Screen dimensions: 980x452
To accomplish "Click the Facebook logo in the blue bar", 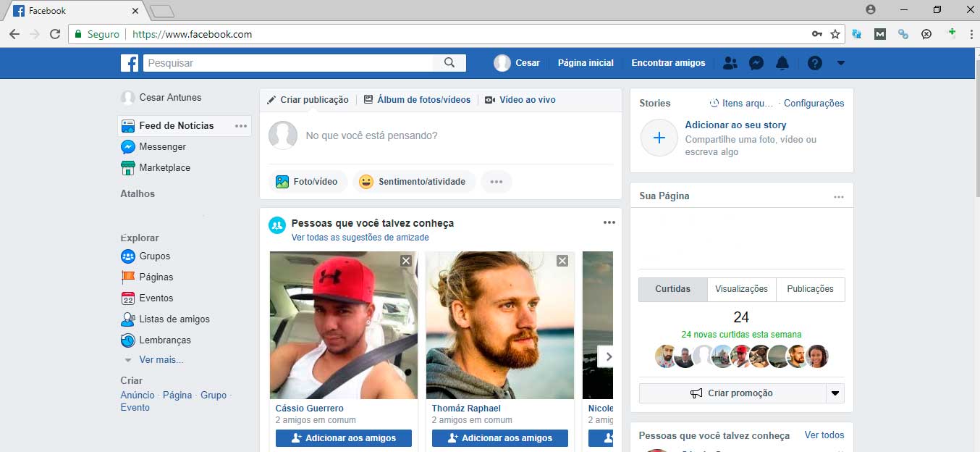I will tap(130, 63).
